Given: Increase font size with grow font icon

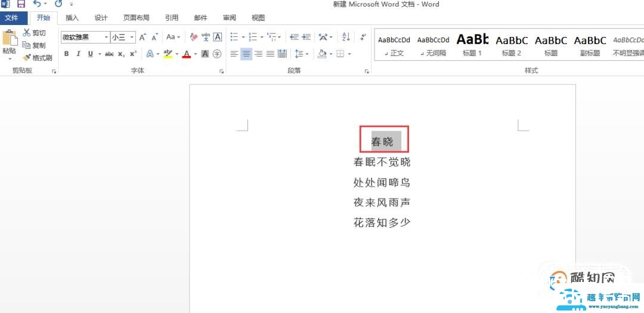Looking at the screenshot, I should click(x=143, y=37).
